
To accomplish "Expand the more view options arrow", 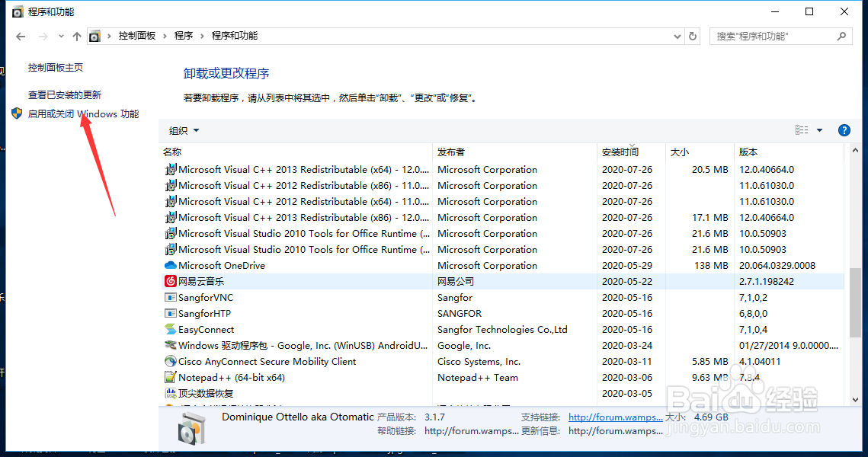I will point(820,130).
